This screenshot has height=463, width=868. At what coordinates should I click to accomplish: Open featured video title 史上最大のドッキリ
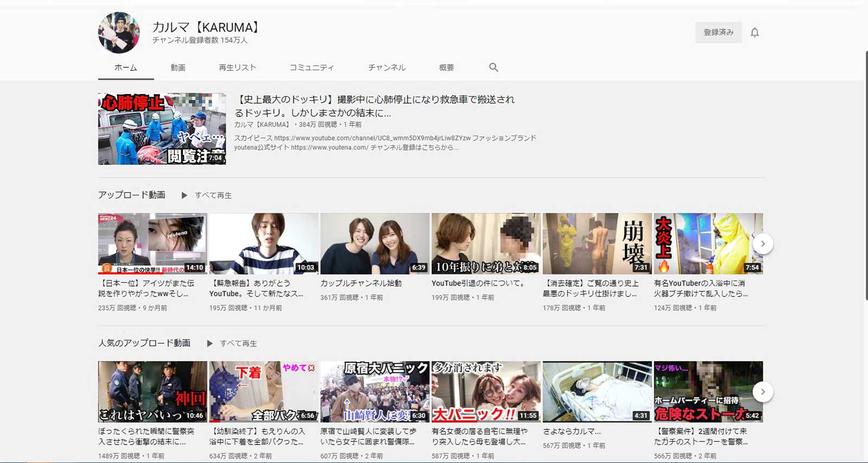pyautogui.click(x=374, y=106)
